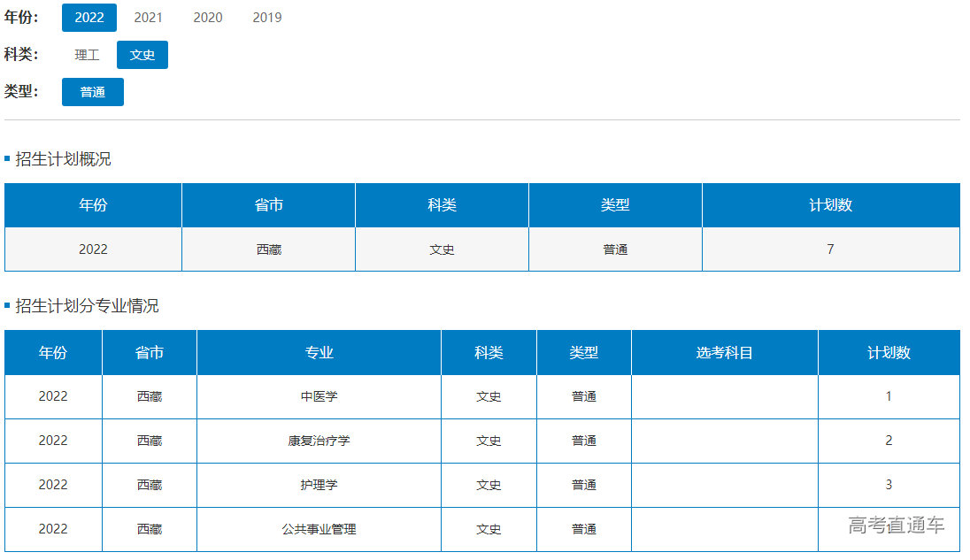Click the 高考直通车 watermark logo
The width and height of the screenshot is (970, 560).
tap(896, 525)
